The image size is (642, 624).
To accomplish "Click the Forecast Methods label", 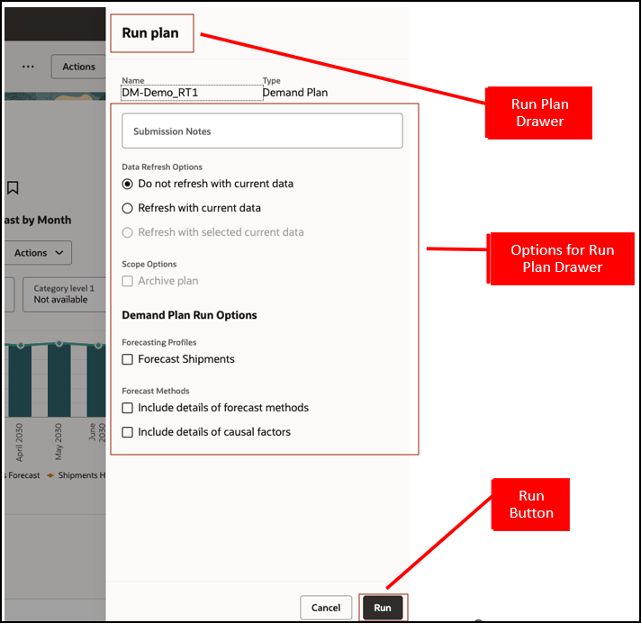I will (156, 391).
